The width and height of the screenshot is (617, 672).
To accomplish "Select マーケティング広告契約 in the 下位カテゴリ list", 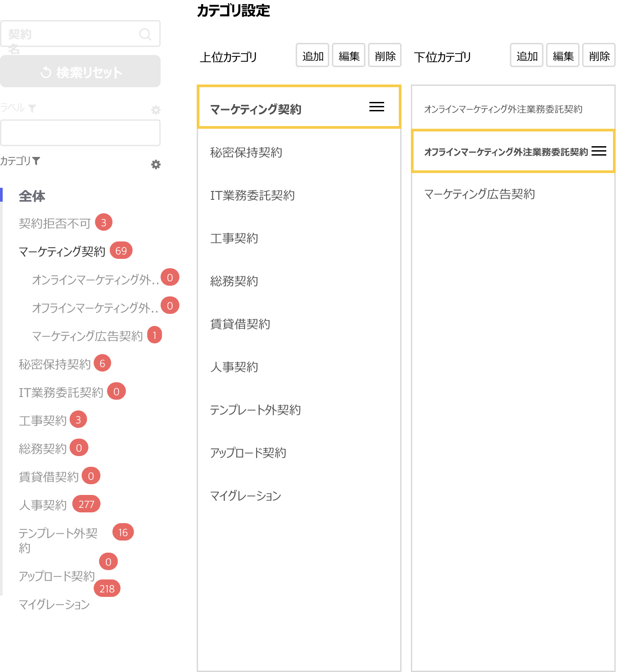I will pyautogui.click(x=479, y=194).
